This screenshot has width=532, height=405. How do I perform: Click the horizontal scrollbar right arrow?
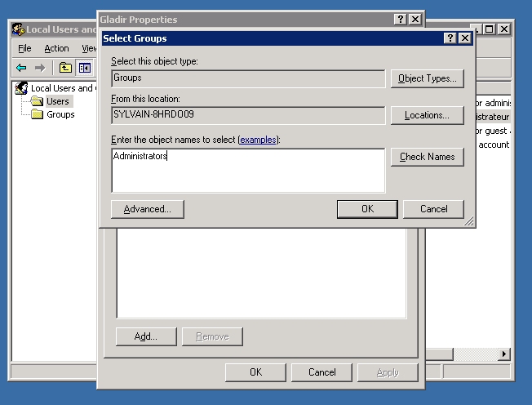coord(504,354)
